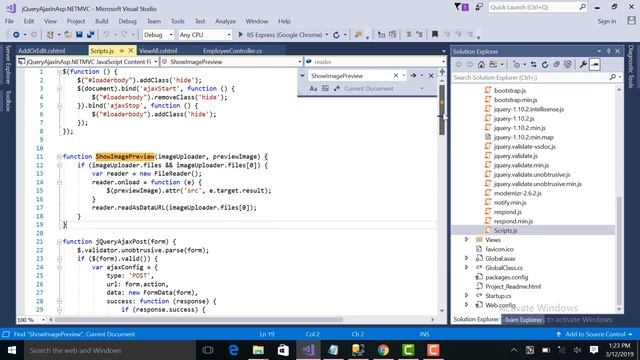This screenshot has width=640, height=360.
Task: Open project scope navigation dropdown
Action: [88, 62]
